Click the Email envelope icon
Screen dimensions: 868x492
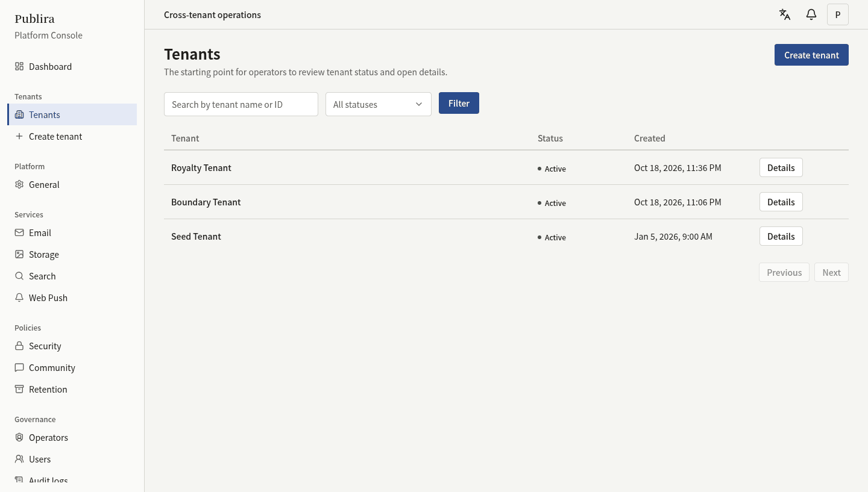(x=19, y=232)
